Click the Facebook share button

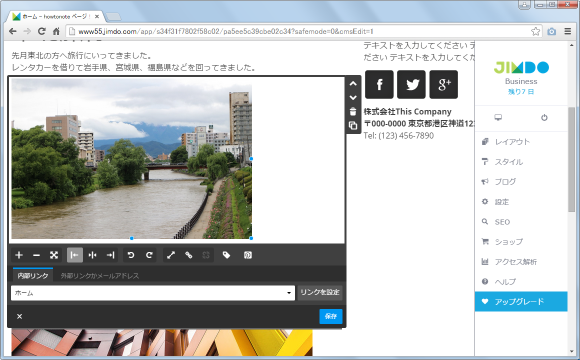pos(379,84)
